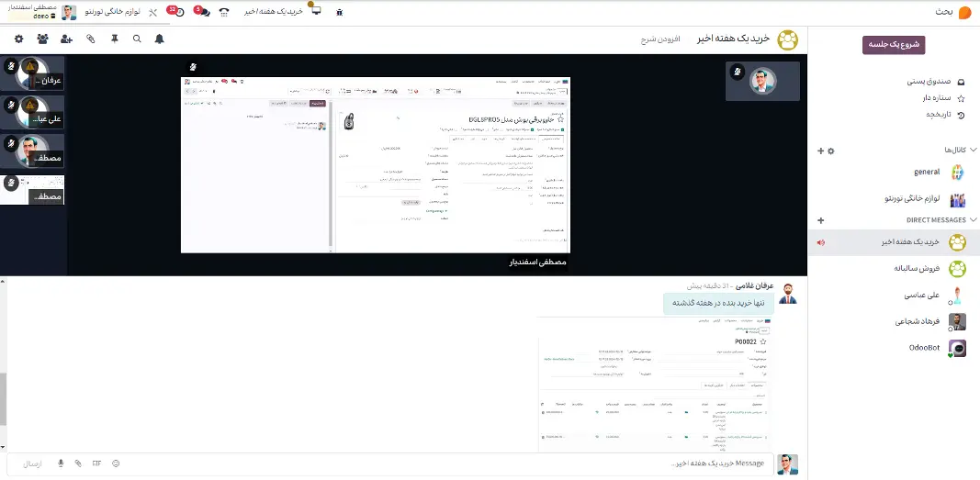Open notification settings bell icon
This screenshot has width=980, height=480.
click(160, 39)
